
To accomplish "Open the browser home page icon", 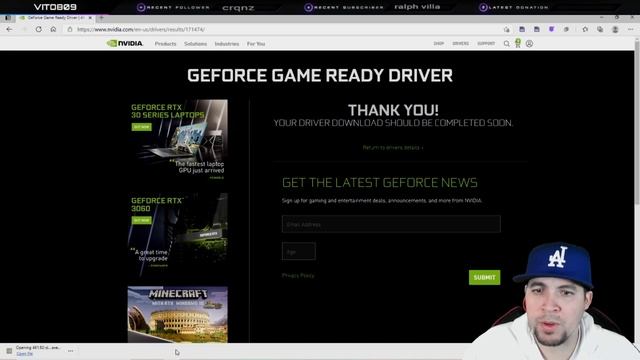I will [x=53, y=29].
